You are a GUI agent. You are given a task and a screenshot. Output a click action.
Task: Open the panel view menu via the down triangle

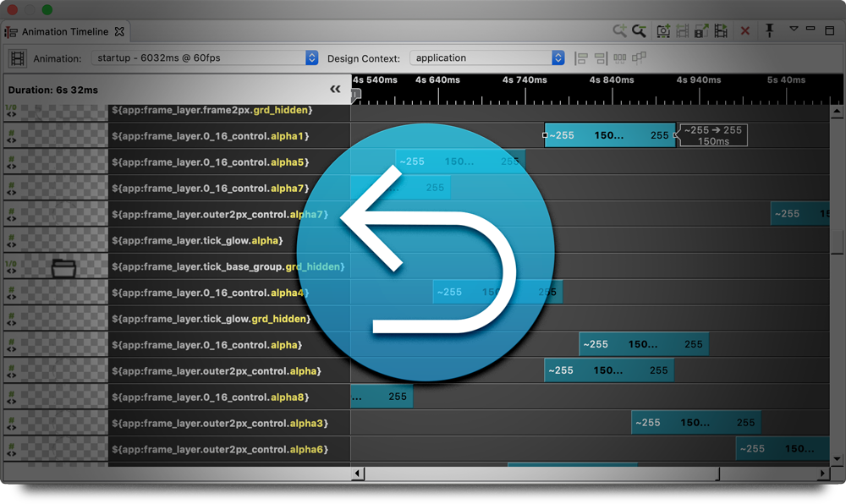tap(794, 30)
